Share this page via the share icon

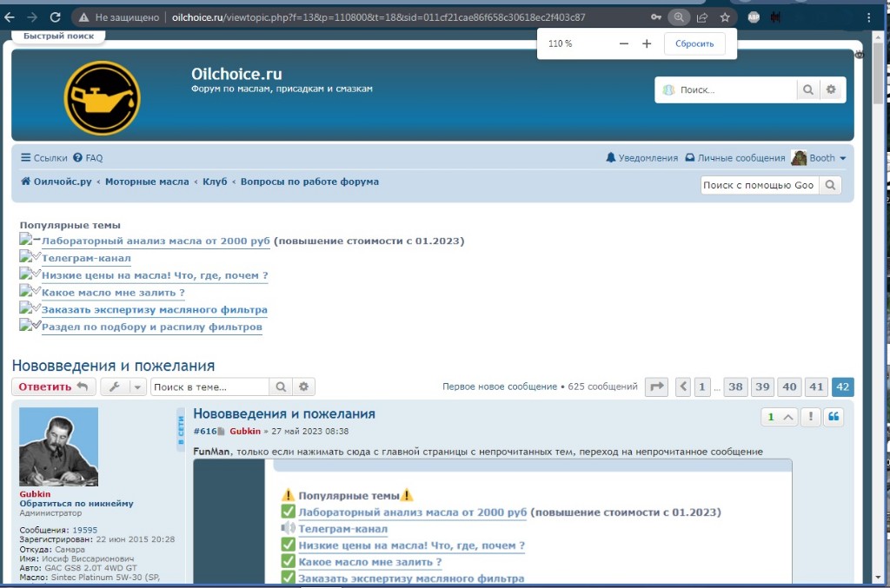702,17
